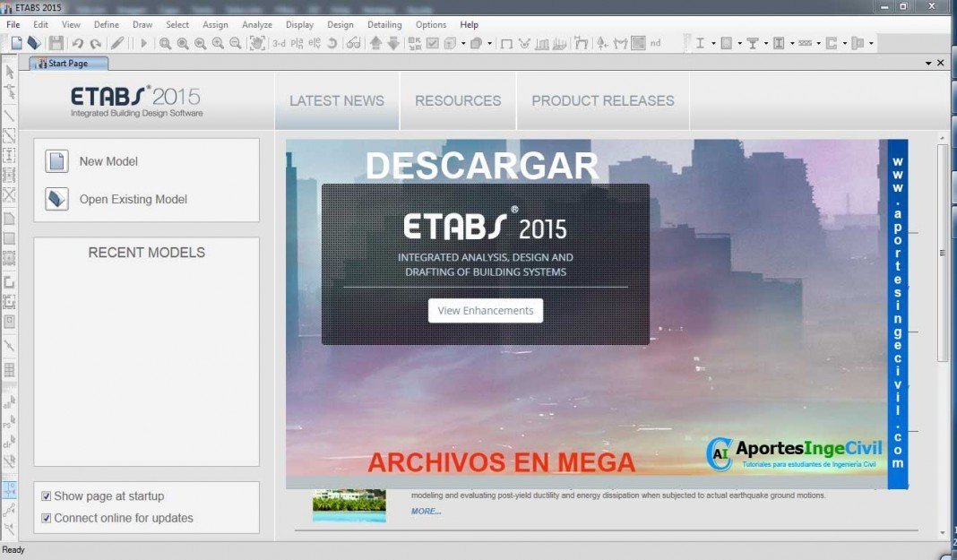Open the RESOURCES tab
Screen dimensions: 957x560
[458, 100]
